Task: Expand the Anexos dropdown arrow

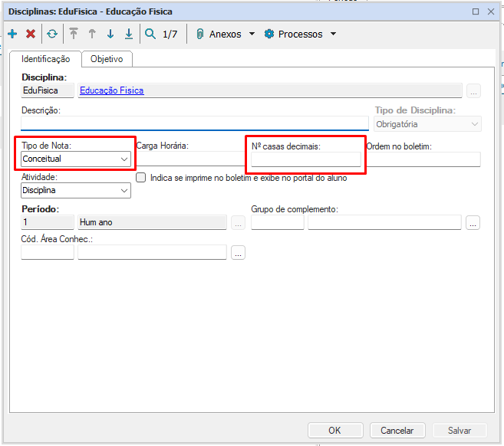Action: 252,34
